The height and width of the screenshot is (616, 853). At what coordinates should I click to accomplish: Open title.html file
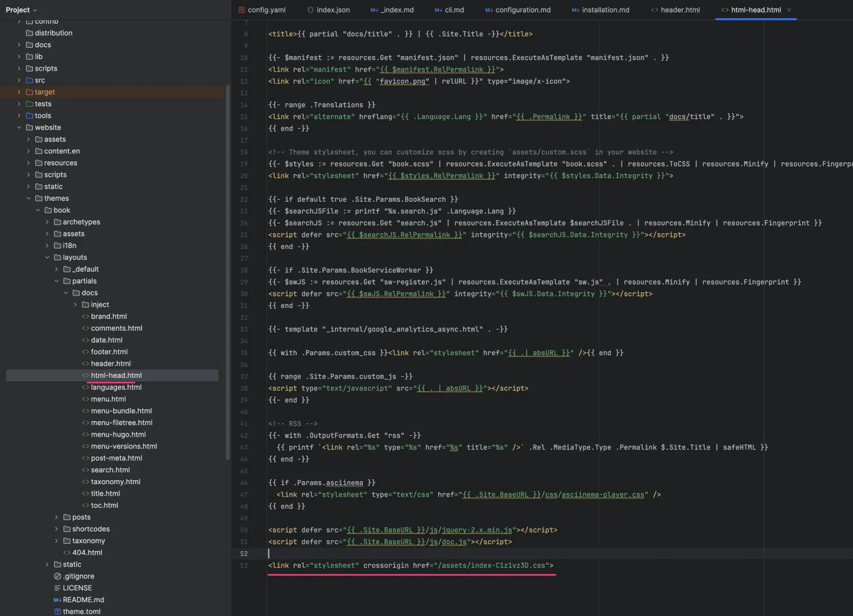coord(105,494)
